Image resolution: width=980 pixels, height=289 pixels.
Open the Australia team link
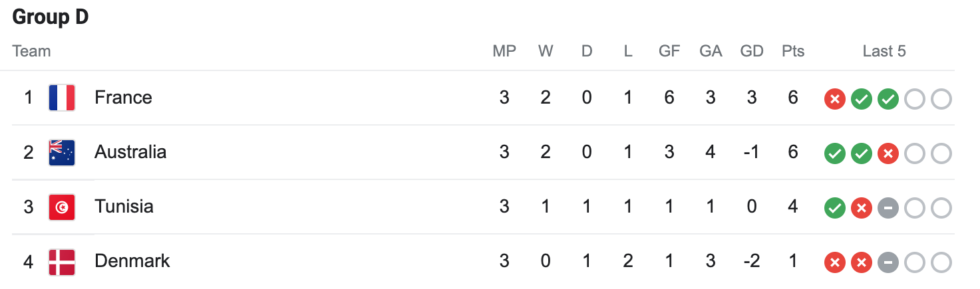[130, 152]
